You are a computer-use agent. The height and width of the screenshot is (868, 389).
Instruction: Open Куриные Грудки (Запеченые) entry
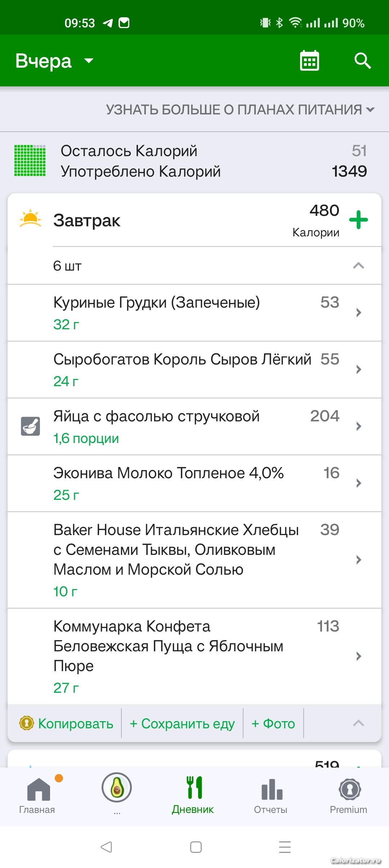point(194,313)
